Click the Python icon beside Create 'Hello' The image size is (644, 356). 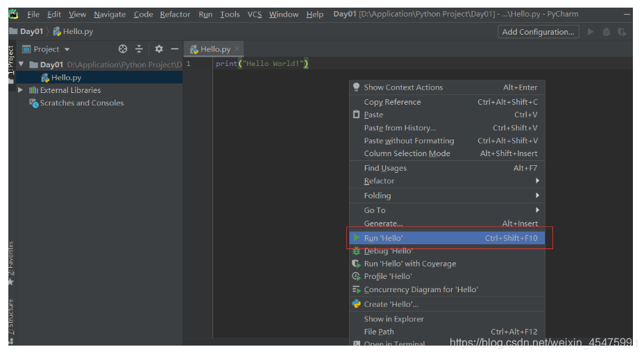[356, 304]
